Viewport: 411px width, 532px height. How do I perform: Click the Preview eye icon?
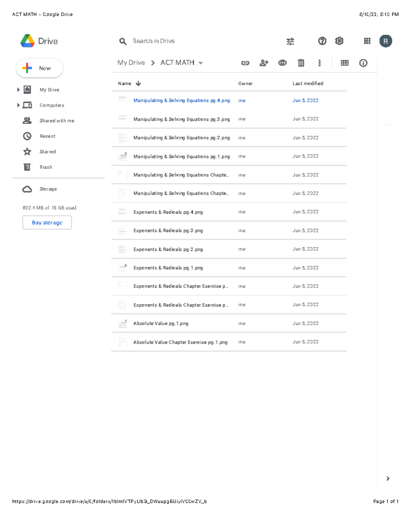[x=282, y=63]
